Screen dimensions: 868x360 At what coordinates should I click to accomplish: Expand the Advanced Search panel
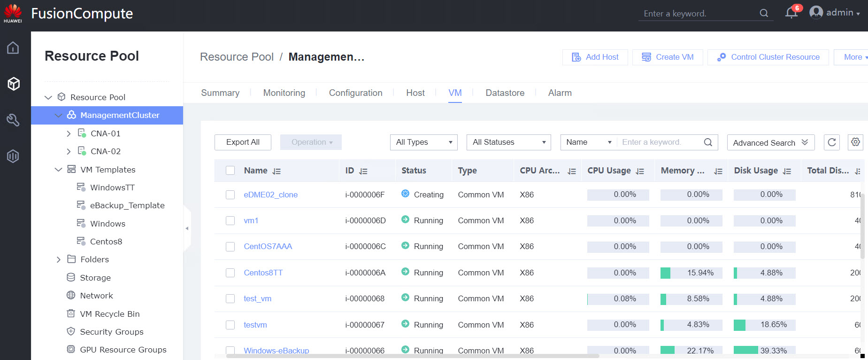(771, 142)
